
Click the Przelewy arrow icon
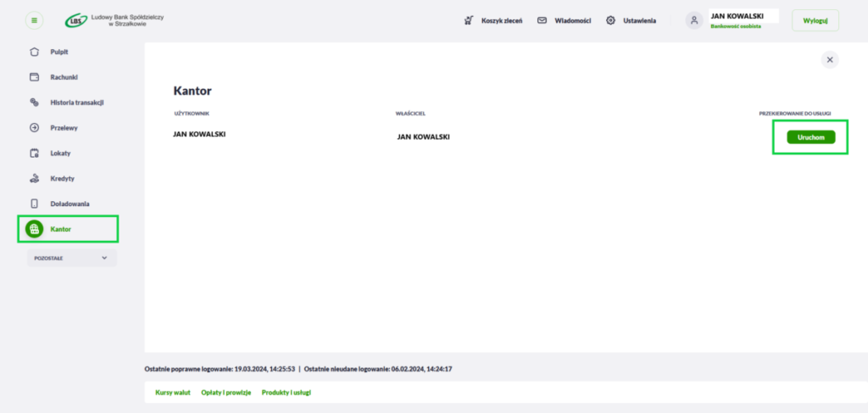34,128
